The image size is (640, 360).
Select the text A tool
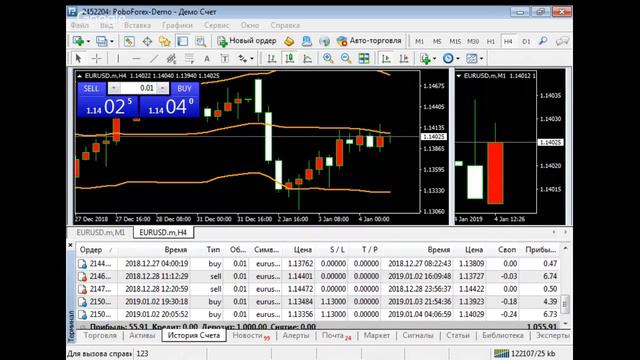pyautogui.click(x=207, y=58)
